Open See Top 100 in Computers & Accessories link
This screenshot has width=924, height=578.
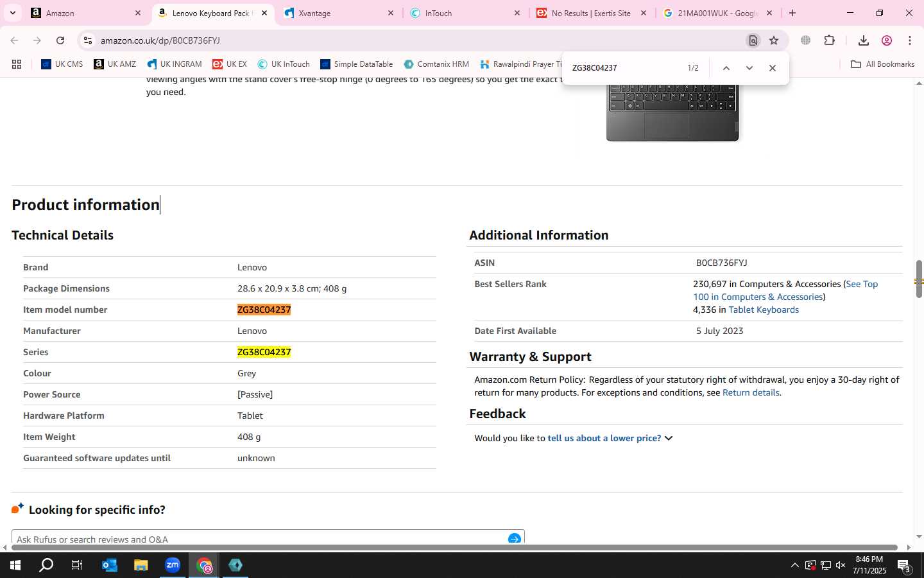pyautogui.click(x=785, y=290)
